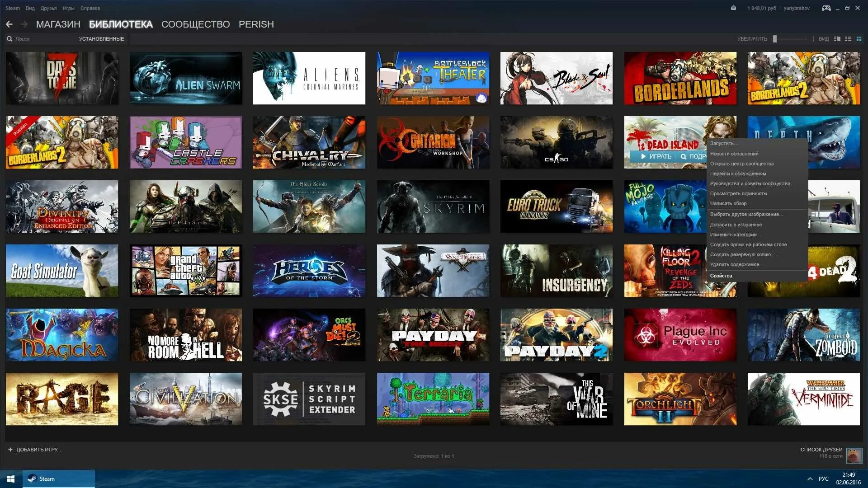The image size is (868, 488).
Task: Click the plus icon beside ДОБАВИТЬ ИГРУ
Action: (10, 450)
